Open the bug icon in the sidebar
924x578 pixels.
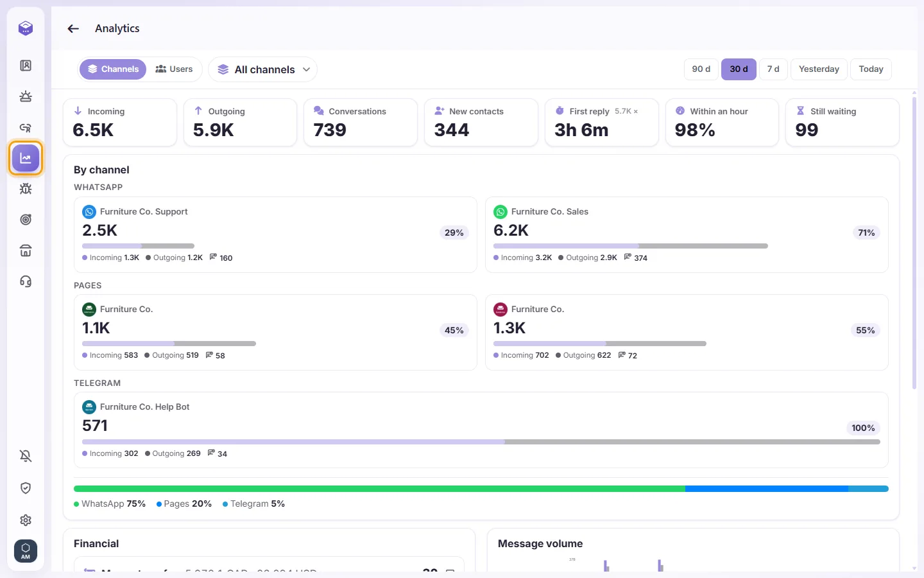26,189
